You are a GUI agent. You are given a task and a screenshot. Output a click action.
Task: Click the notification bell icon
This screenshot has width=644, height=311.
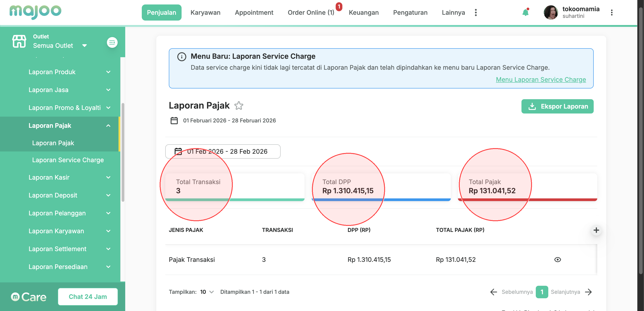525,13
